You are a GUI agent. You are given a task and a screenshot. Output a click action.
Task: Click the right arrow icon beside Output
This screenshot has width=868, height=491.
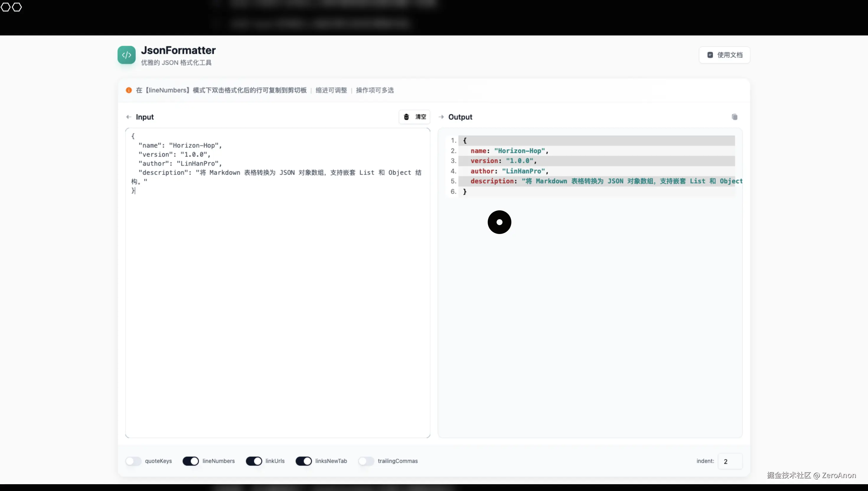coord(441,117)
